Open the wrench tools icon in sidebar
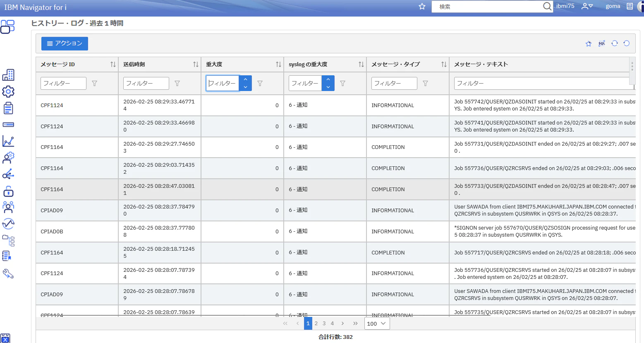Screen dimensions: 644x343 [8, 273]
